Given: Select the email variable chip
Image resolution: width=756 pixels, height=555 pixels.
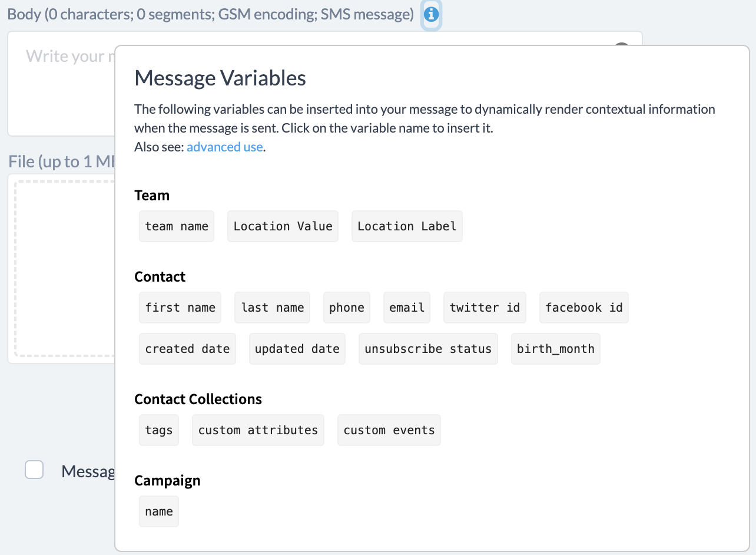Looking at the screenshot, I should coord(407,308).
